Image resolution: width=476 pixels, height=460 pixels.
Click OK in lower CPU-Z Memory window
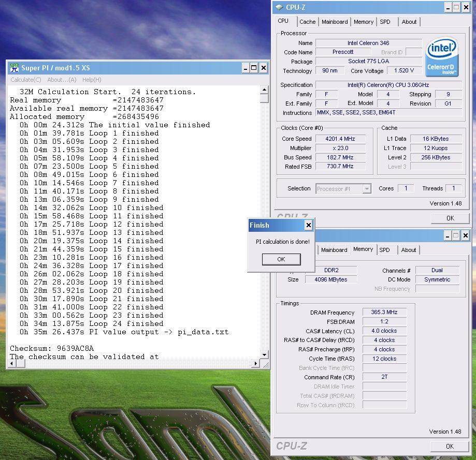(x=450, y=446)
